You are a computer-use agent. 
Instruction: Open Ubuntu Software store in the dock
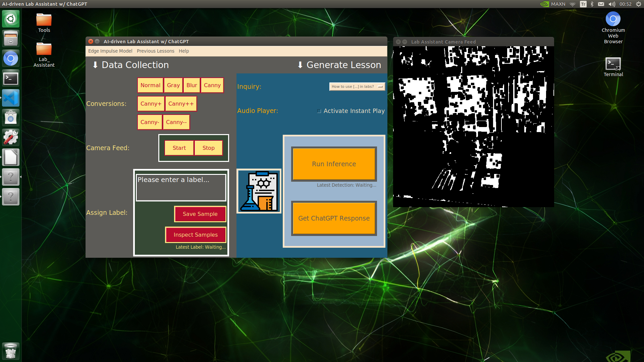(x=11, y=118)
